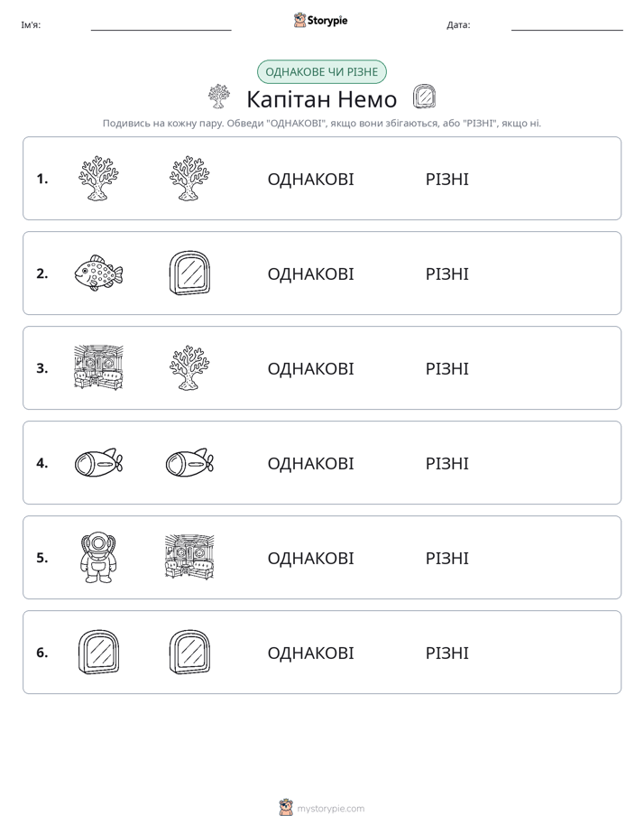Click the coral icon beside the title
Screen dimensions: 644x834
219,97
